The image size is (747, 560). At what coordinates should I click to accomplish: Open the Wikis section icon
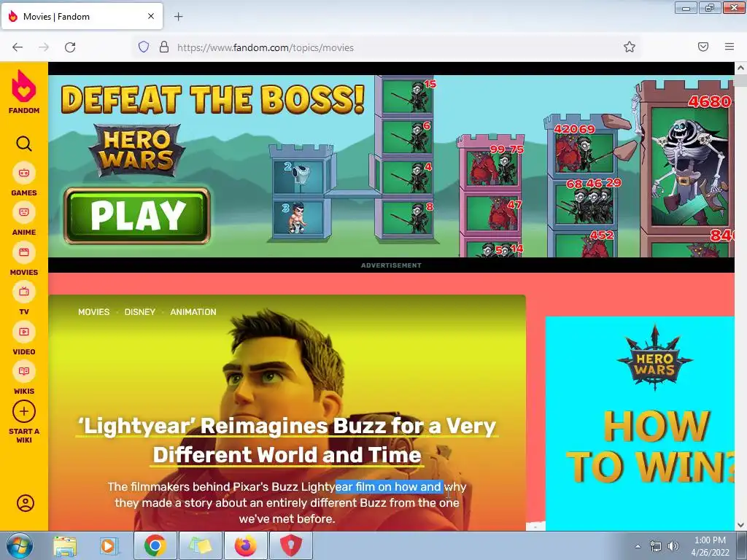pyautogui.click(x=24, y=371)
